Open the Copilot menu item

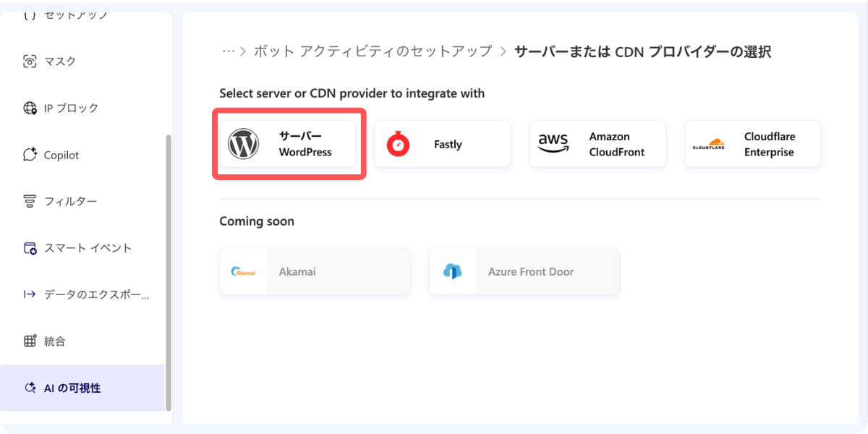click(x=83, y=155)
